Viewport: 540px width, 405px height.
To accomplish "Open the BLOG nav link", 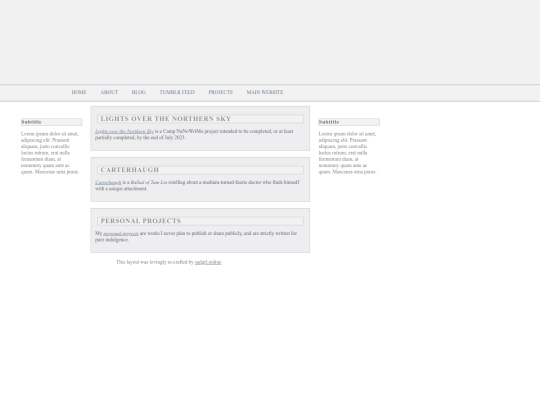I will coord(139,92).
